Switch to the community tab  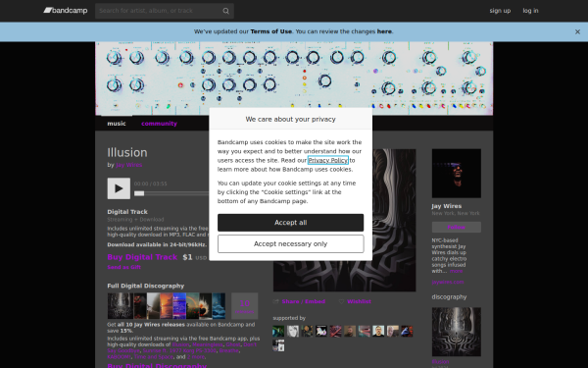pyautogui.click(x=159, y=124)
